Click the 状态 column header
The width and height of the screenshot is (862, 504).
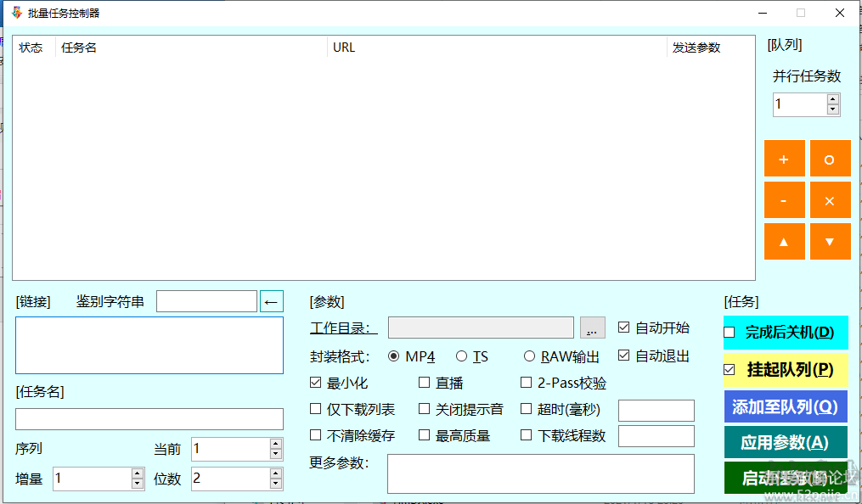(31, 47)
